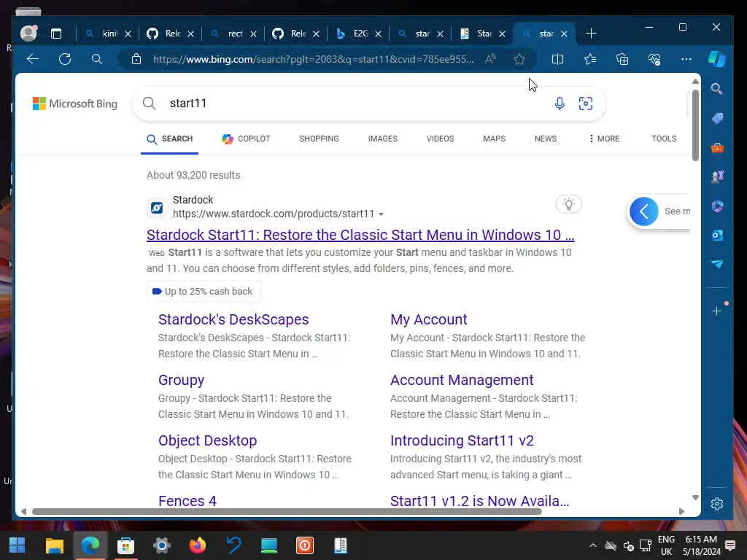Viewport: 747px width, 560px height.
Task: Click the horizontal page scrollbar thumb
Action: [x=286, y=511]
